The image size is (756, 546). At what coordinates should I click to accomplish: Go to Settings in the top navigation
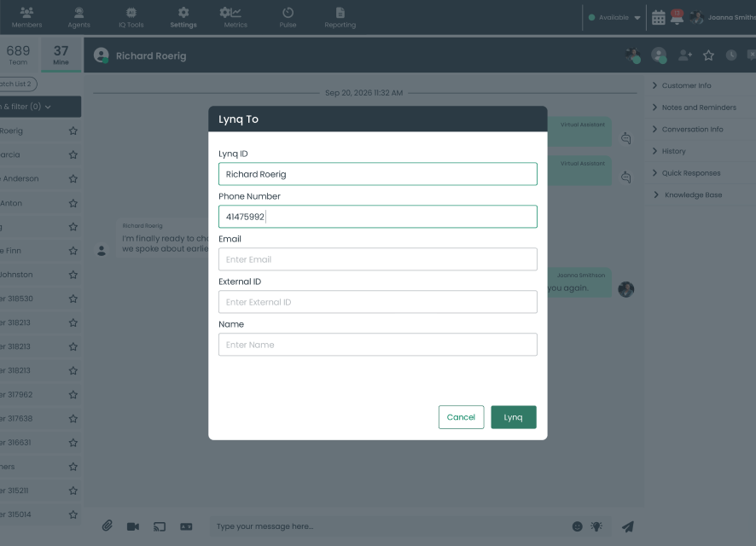183,17
